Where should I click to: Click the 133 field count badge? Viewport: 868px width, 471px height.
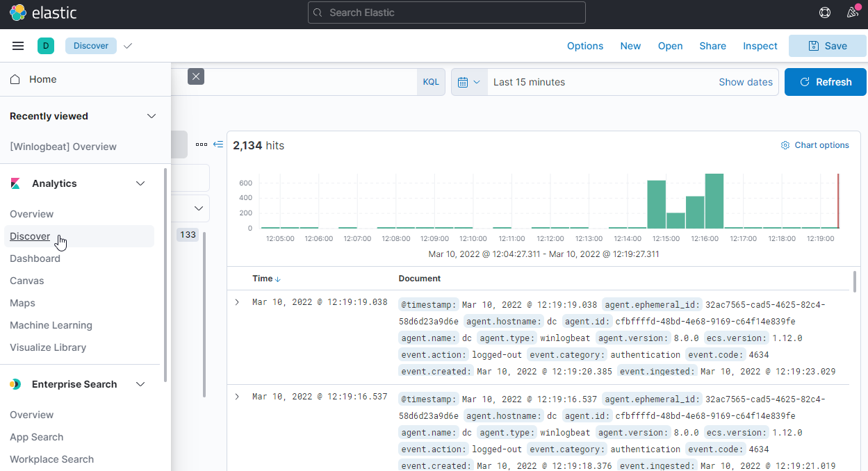[x=188, y=235]
